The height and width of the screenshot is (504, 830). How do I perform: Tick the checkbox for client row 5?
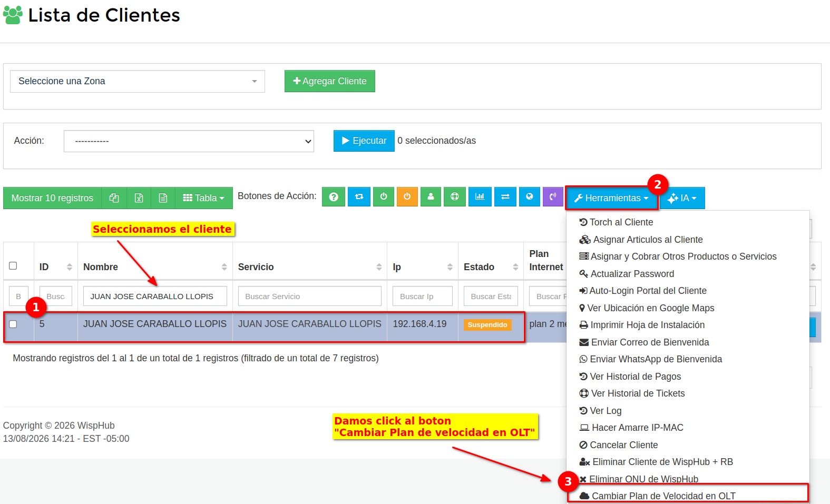coord(13,324)
